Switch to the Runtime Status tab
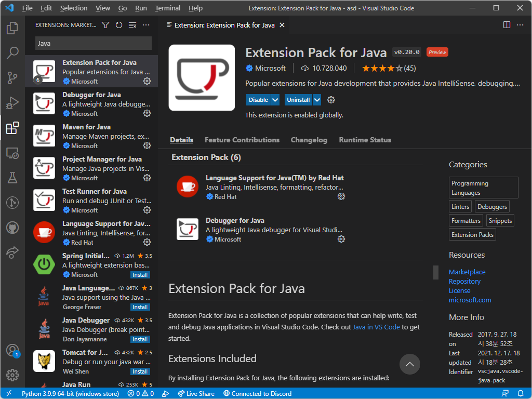 click(365, 140)
